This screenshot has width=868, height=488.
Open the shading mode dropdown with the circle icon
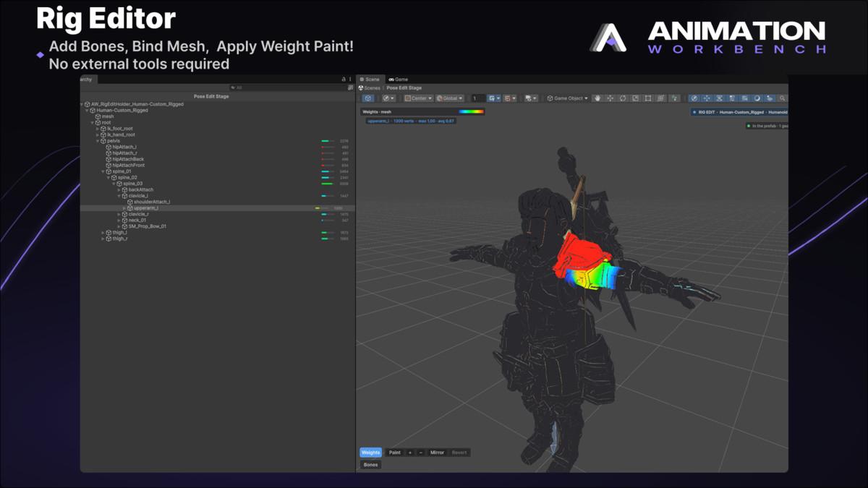(x=388, y=98)
